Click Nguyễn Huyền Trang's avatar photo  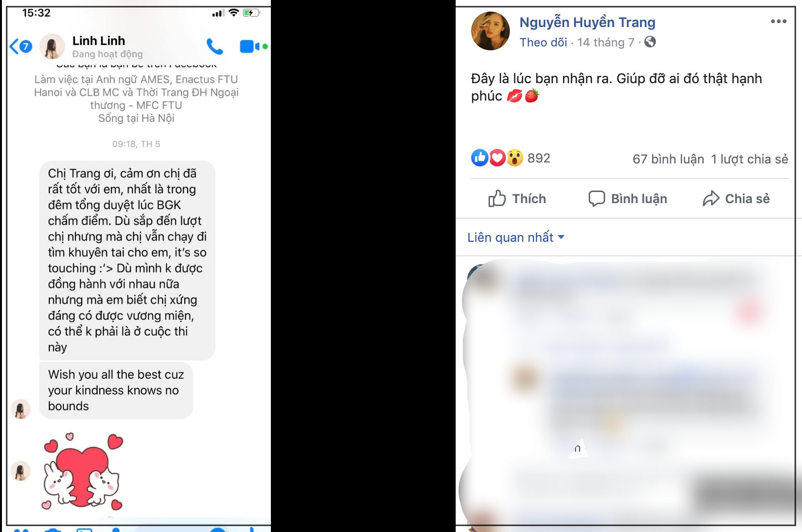(490, 31)
